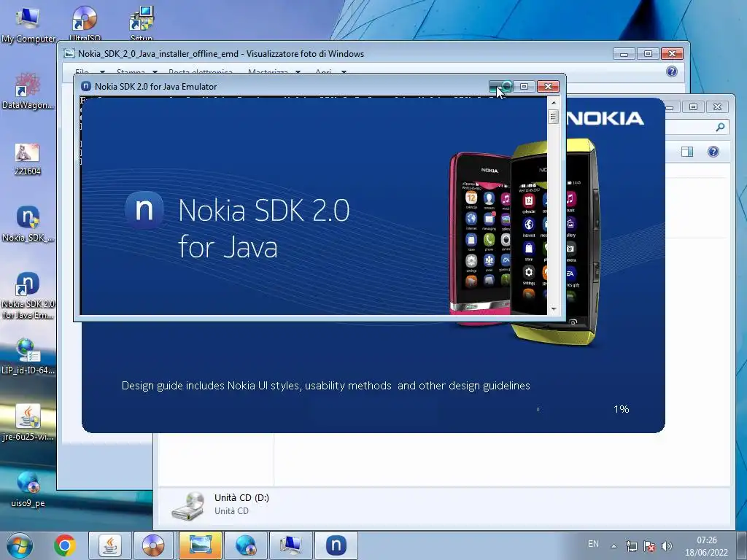Maximize the Nokia SDK Emulator window
The width and height of the screenshot is (747, 560).
[x=524, y=86]
